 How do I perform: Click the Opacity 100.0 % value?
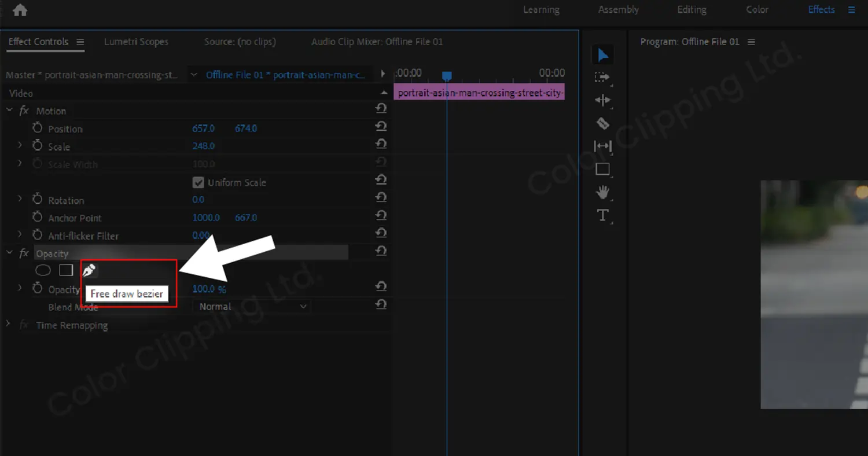204,289
